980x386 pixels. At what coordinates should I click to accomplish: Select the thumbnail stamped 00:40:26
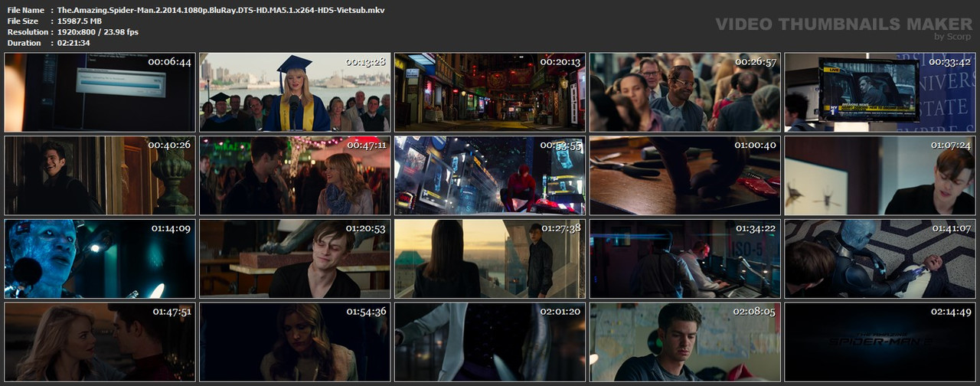pos(100,176)
